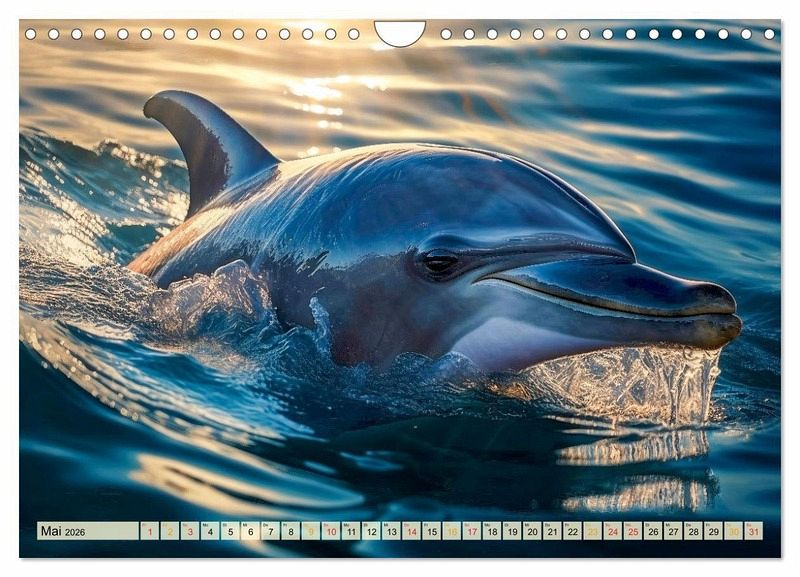
Task: Pick day 24 in the calendar strip
Action: pyautogui.click(x=612, y=531)
